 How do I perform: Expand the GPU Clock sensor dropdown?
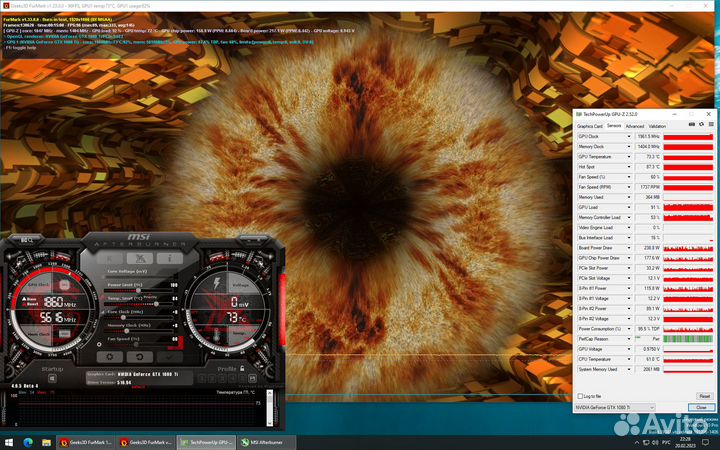(629, 136)
